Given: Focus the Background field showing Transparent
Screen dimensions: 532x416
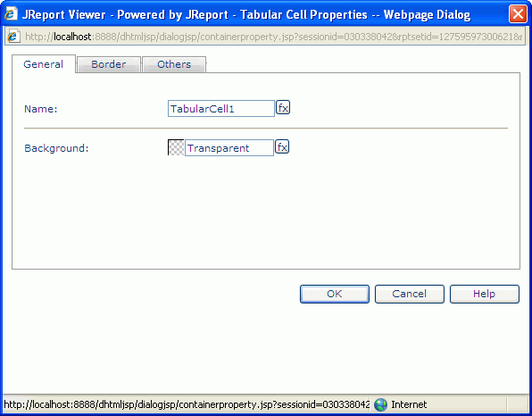Looking at the screenshot, I should pos(229,148).
